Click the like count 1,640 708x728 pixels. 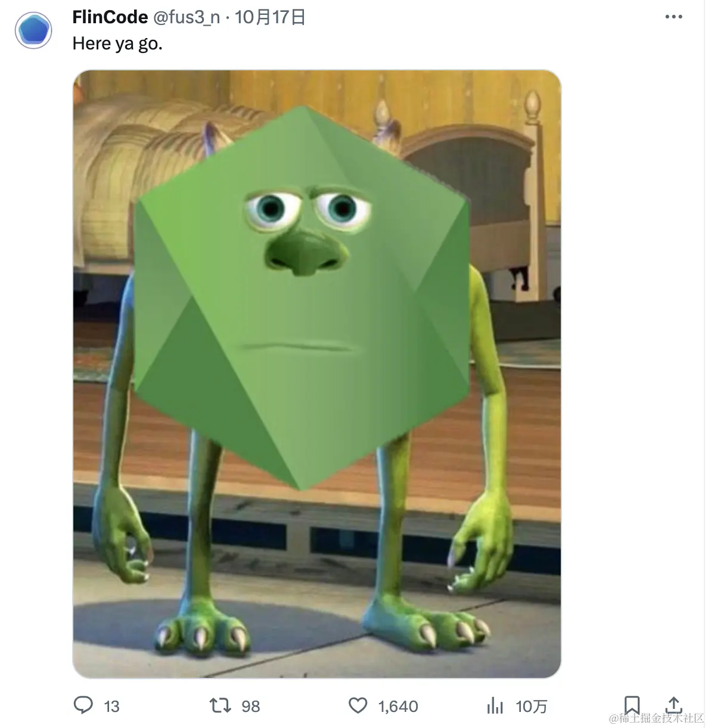(x=398, y=707)
